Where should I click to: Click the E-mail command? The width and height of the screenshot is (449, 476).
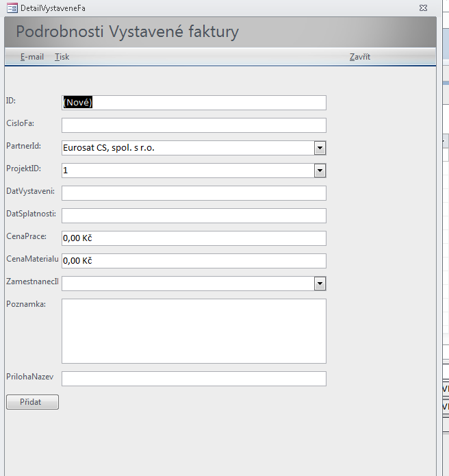[32, 57]
